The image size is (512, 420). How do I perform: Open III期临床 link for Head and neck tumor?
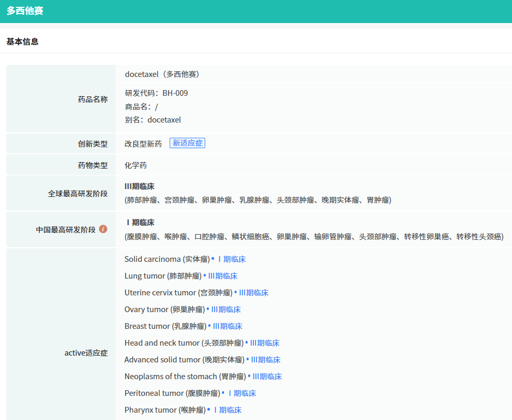[x=265, y=343]
